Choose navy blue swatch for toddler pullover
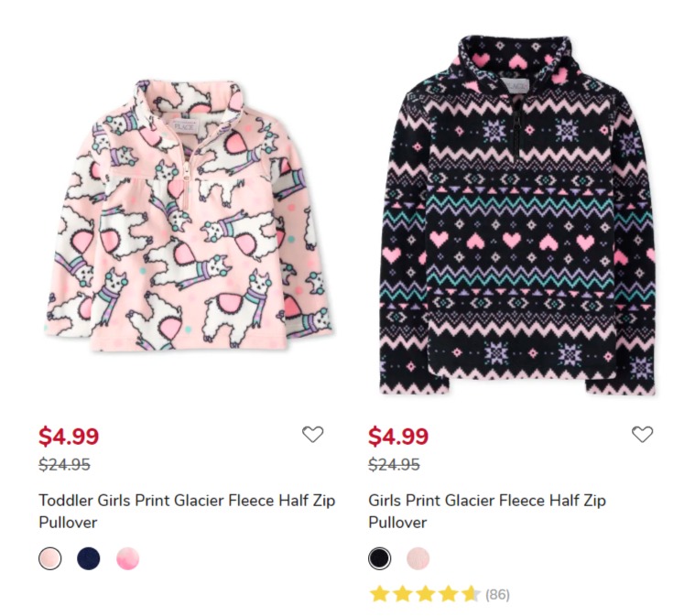Screen dimensions: 673x616 (x=89, y=558)
